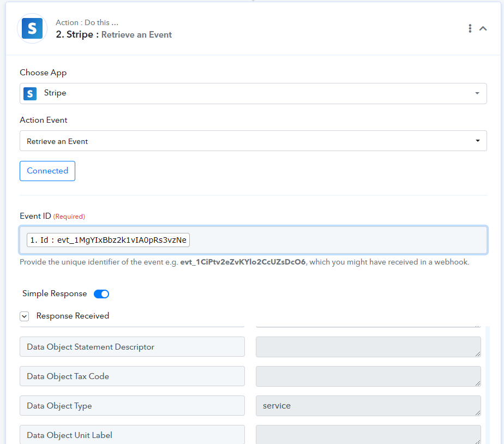Image resolution: width=504 pixels, height=444 pixels.
Task: Click the response list vertical scrollbar
Action: [488, 385]
